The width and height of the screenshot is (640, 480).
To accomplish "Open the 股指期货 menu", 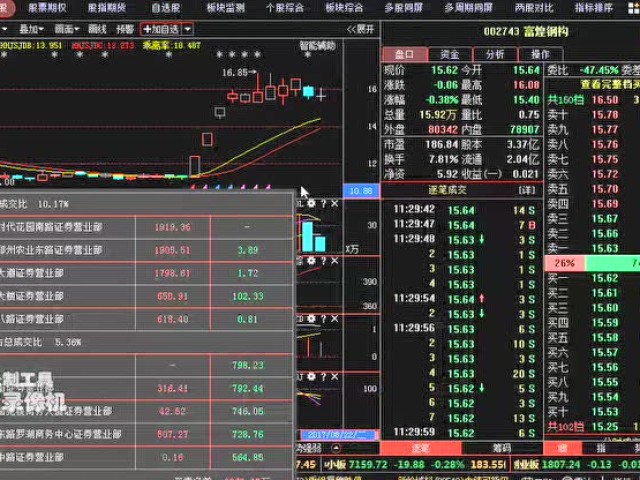I will [x=107, y=8].
